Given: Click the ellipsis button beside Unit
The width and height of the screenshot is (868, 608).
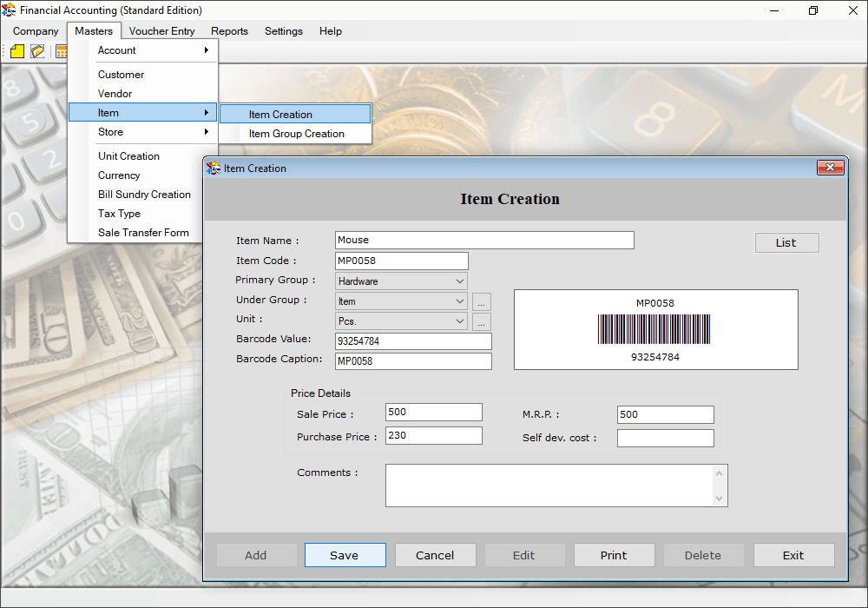Looking at the screenshot, I should pyautogui.click(x=482, y=321).
